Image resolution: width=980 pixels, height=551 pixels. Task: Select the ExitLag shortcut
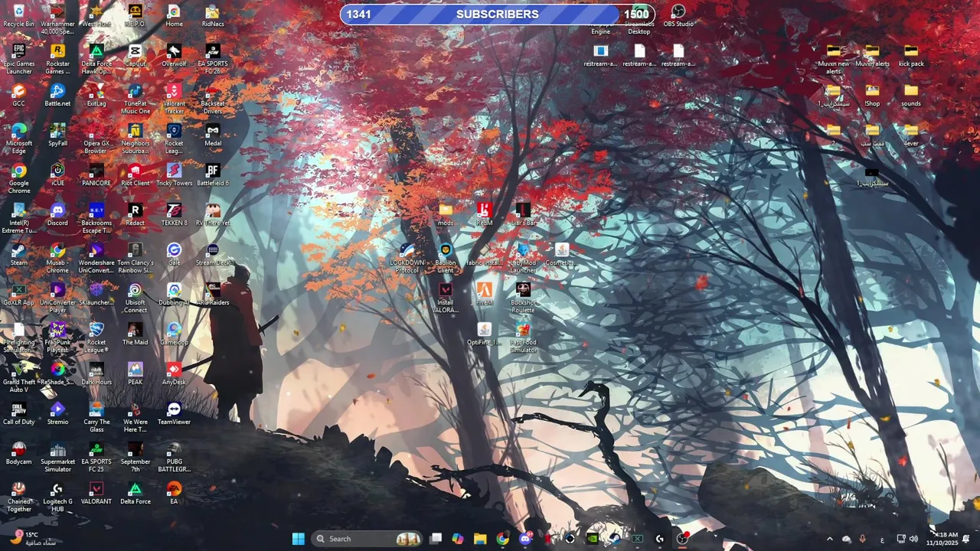[96, 95]
